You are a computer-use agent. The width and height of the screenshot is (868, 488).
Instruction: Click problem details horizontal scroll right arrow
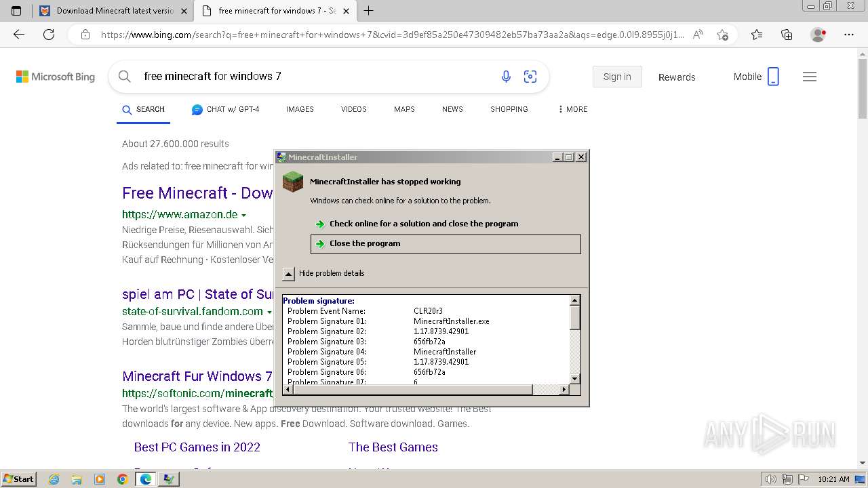564,390
